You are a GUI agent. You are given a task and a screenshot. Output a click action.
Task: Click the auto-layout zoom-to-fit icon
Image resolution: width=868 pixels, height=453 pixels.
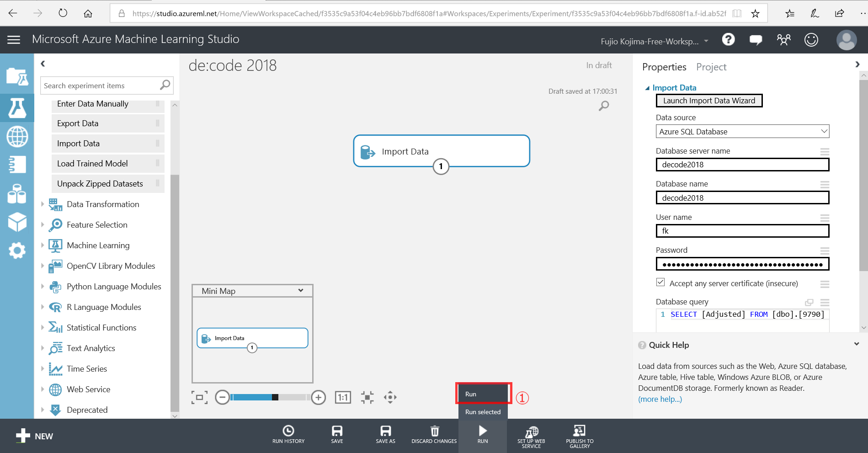point(367,397)
